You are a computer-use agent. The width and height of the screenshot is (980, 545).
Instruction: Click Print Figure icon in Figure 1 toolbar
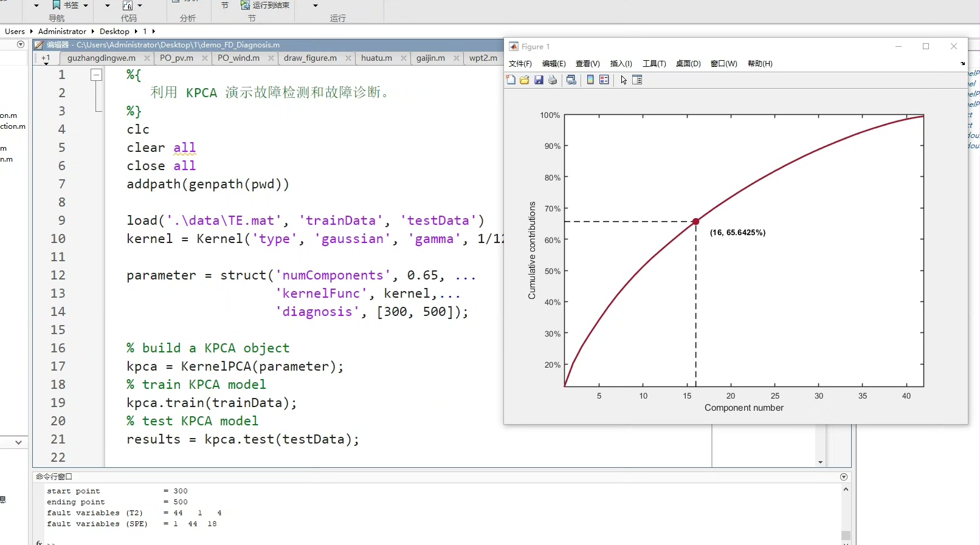tap(553, 80)
